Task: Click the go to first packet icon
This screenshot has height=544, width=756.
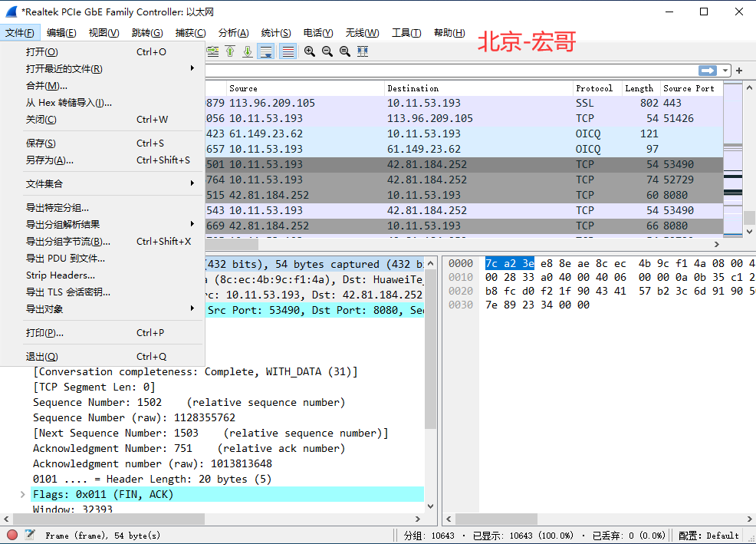Action: 231,51
